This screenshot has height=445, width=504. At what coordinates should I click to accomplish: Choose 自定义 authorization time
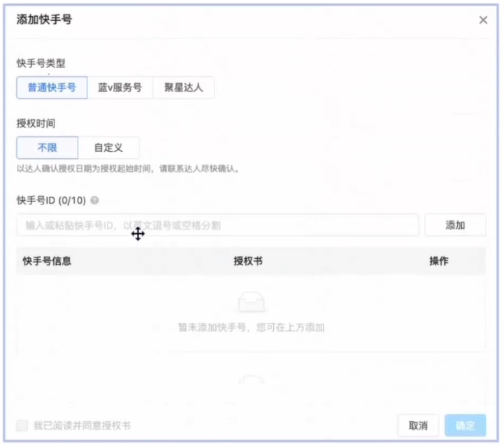tap(108, 148)
